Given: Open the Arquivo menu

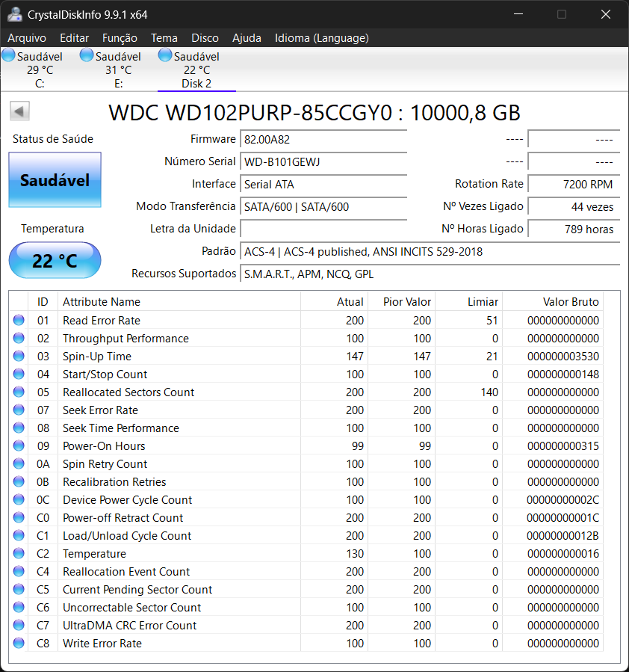Looking at the screenshot, I should coord(27,38).
